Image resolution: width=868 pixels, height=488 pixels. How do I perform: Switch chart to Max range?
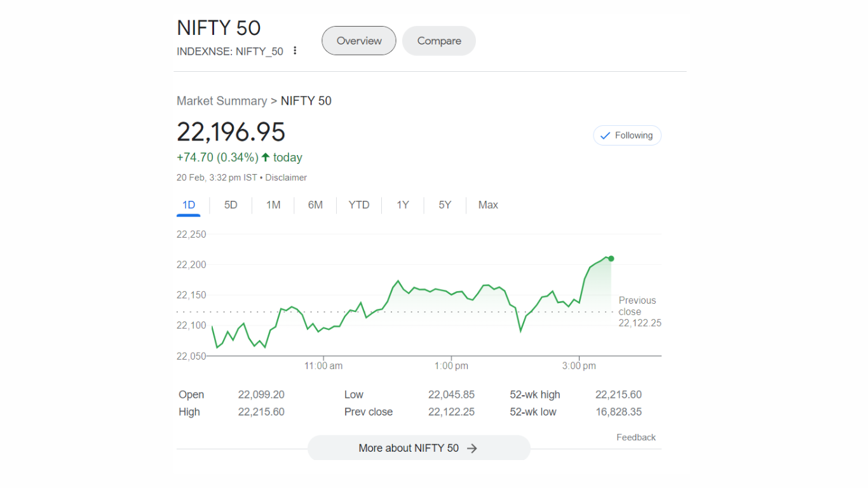pos(488,205)
